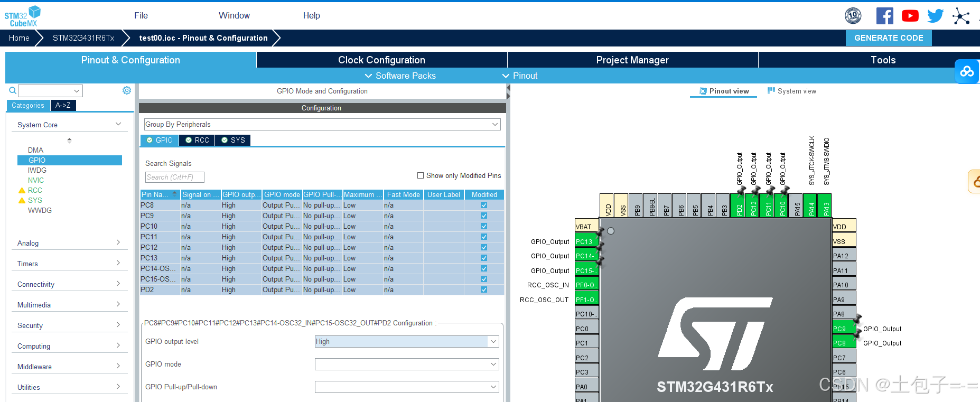Screen dimensions: 980x402
Task: Open the GPIO output level dropdown
Action: pyautogui.click(x=407, y=341)
